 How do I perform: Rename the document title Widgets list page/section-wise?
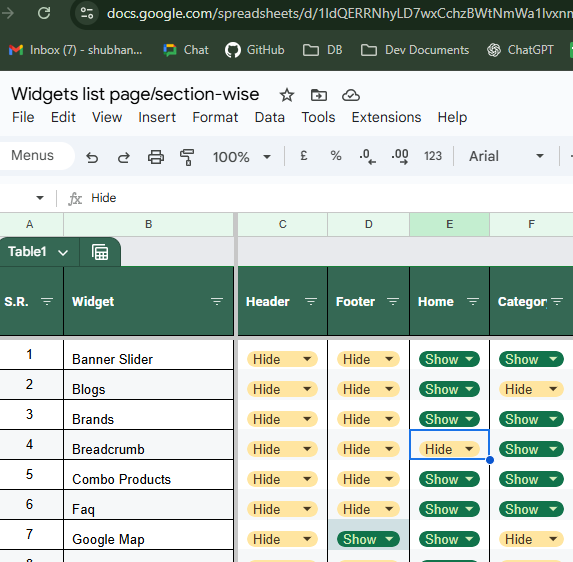(x=135, y=94)
